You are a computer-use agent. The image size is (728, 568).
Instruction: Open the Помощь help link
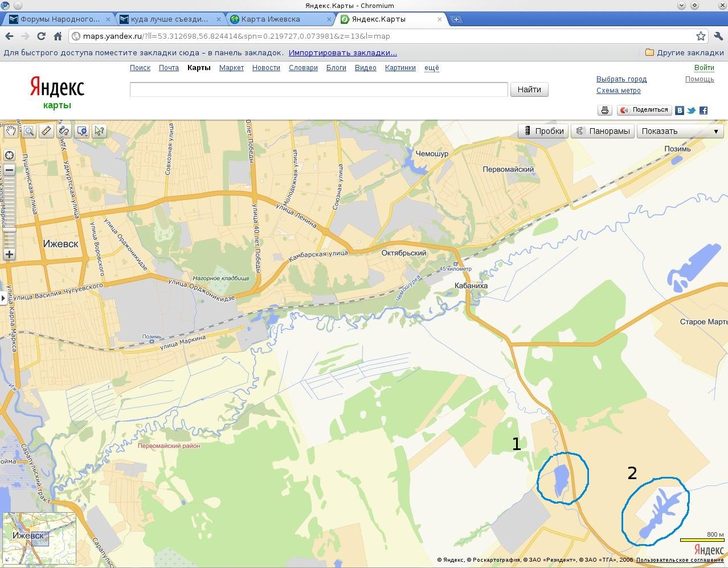click(700, 79)
